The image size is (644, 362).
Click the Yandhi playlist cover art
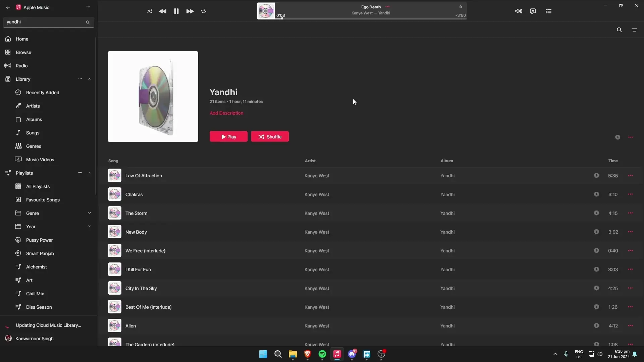153,97
